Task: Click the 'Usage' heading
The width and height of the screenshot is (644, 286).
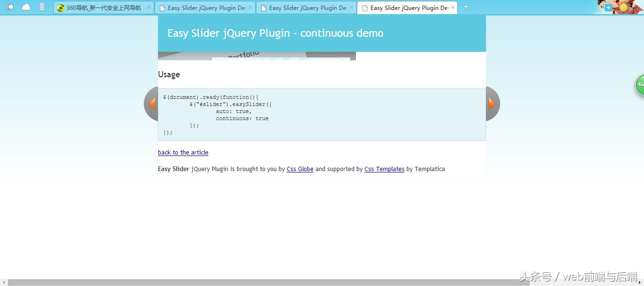Action: tap(169, 74)
